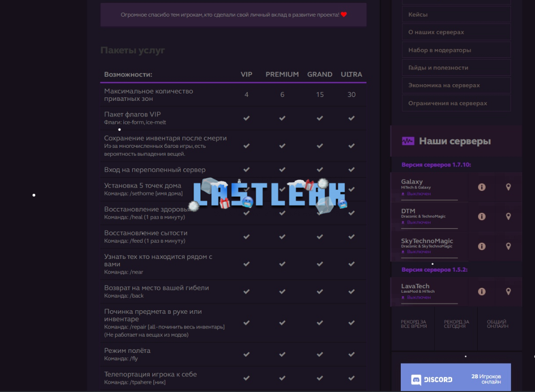Go to Экономика на серверах page

click(x=456, y=85)
